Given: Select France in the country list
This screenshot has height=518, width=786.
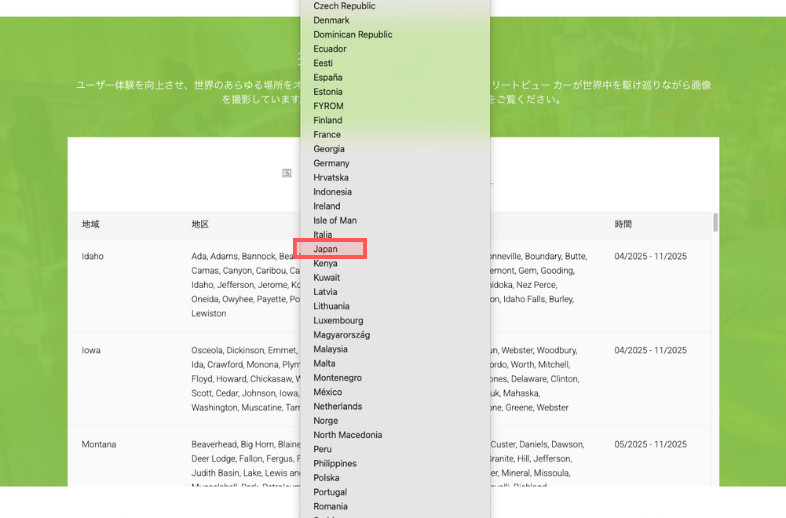Looking at the screenshot, I should pyautogui.click(x=327, y=134).
